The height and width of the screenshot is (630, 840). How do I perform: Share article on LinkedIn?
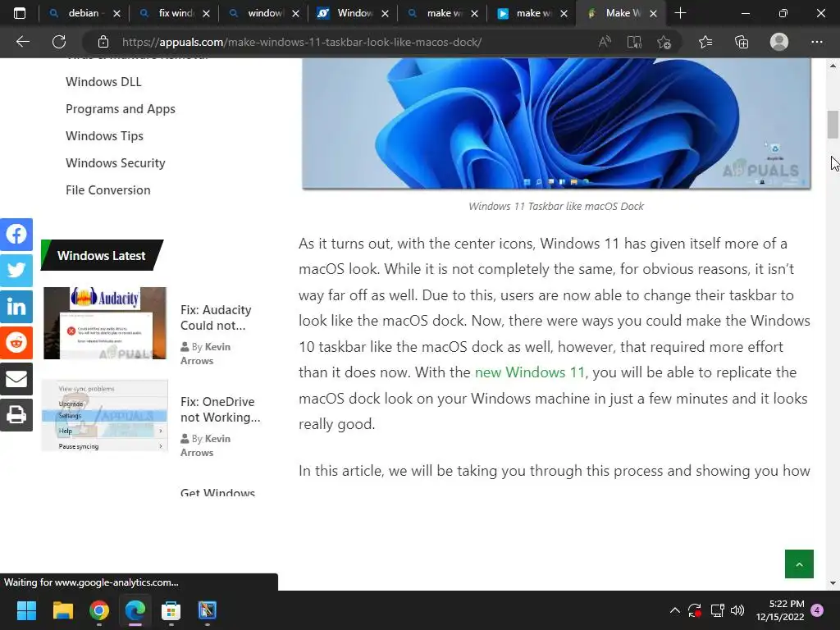16,307
